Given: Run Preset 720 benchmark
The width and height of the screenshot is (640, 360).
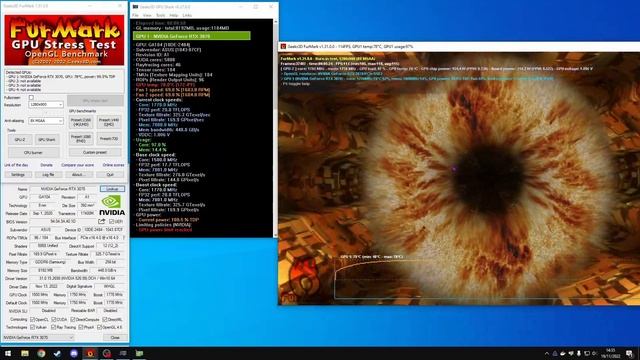Looking at the screenshot, I should (109, 139).
